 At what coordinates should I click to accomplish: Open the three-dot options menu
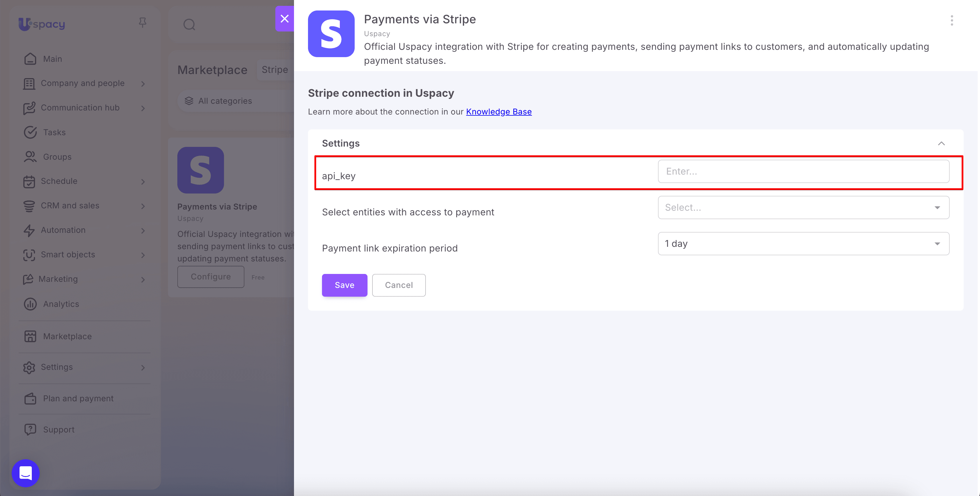coord(951,20)
